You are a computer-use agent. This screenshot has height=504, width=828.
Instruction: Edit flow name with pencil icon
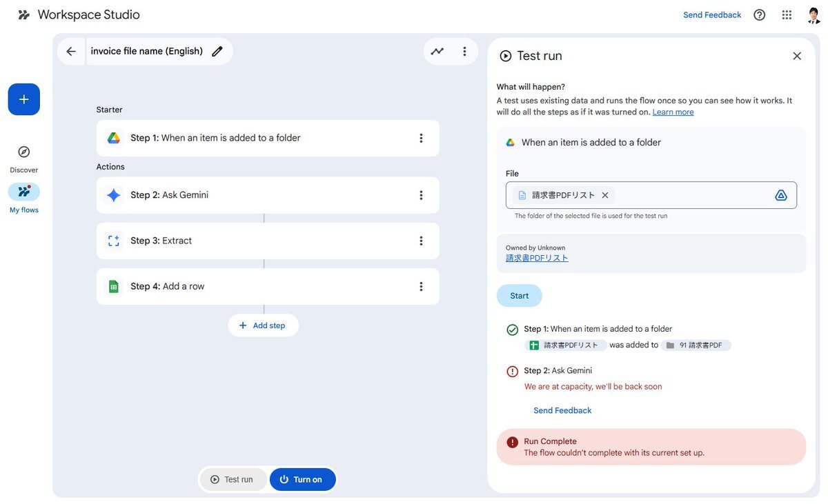pyautogui.click(x=217, y=52)
